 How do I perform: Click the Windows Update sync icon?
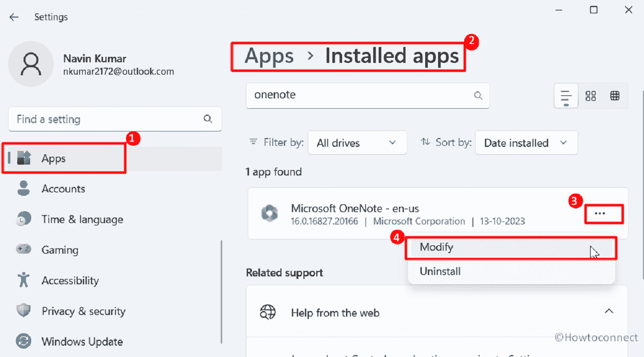(24, 341)
